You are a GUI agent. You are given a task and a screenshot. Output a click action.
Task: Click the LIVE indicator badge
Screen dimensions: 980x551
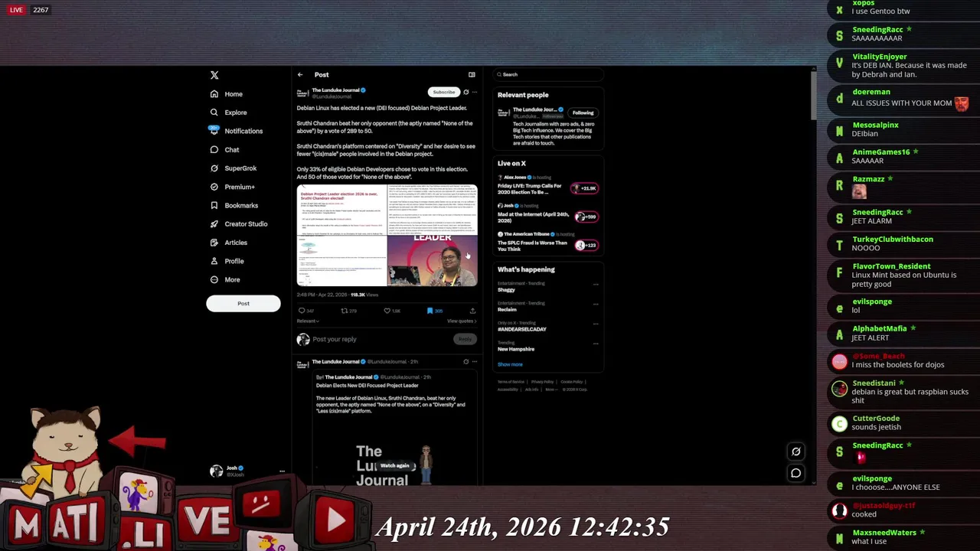tap(17, 10)
